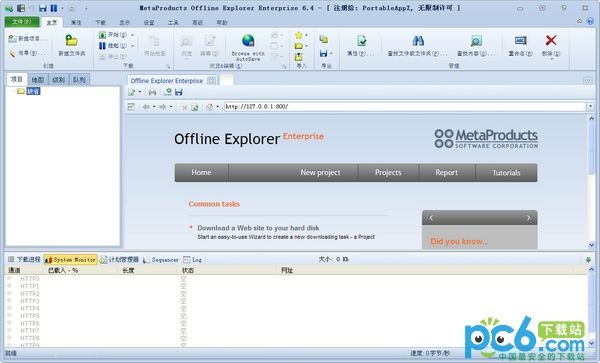Screen dimensions: 600x363
Task: Click the Export save disk icon
Action: [x=324, y=54]
